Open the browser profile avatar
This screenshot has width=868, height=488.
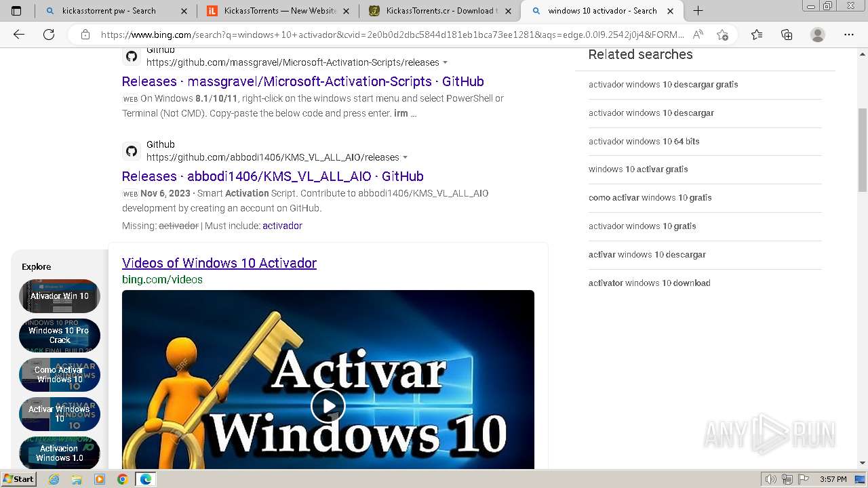818,35
